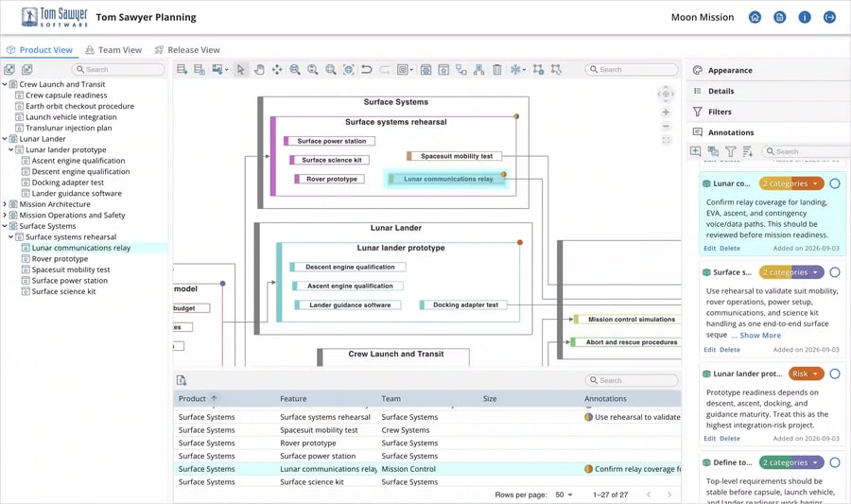Click the next page arrow in table pagination
Screen dimensions: 851x504
[669, 495]
